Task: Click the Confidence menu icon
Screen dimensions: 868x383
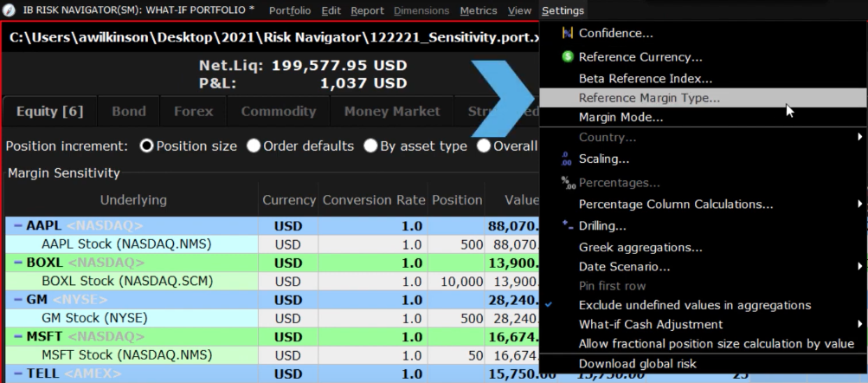Action: tap(568, 33)
